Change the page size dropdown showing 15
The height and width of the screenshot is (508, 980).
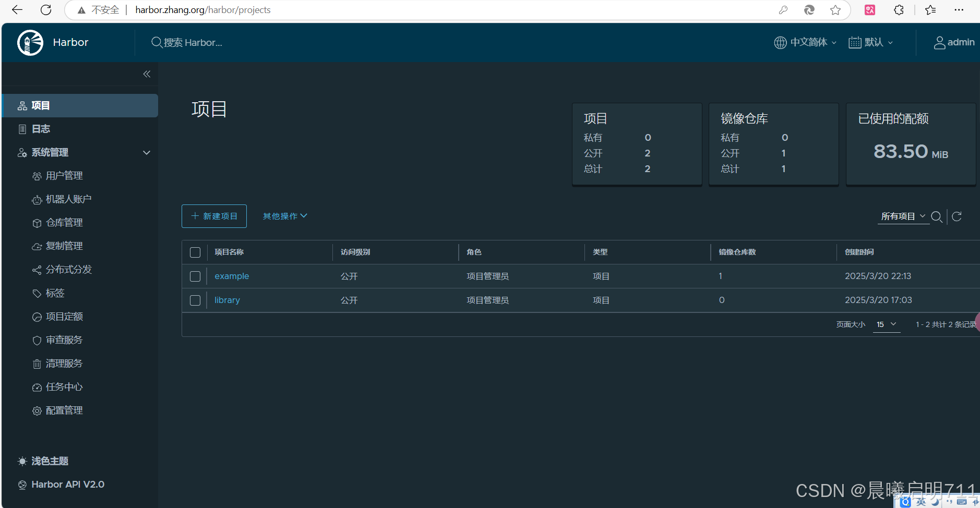coord(886,324)
